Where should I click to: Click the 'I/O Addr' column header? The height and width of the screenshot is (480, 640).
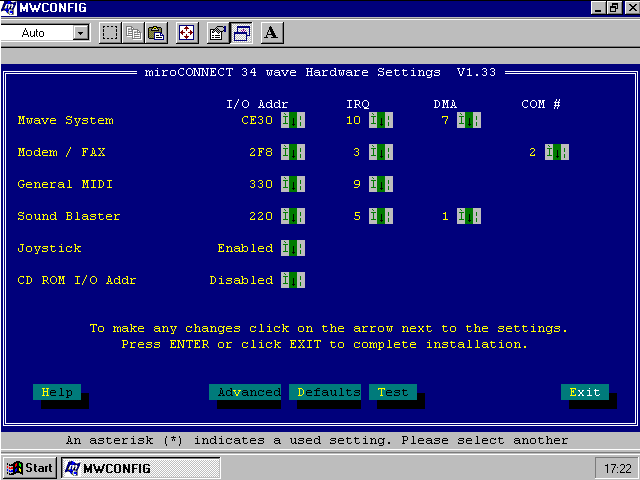click(x=257, y=104)
